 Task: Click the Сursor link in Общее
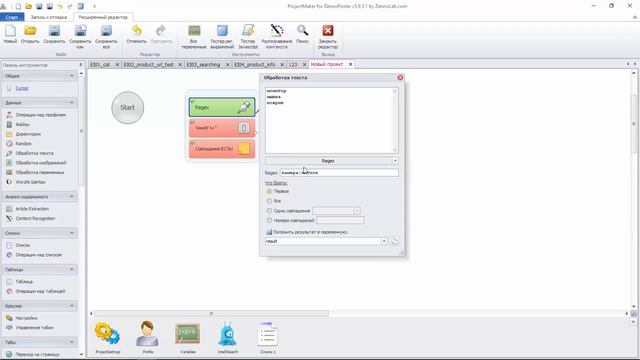[22, 88]
